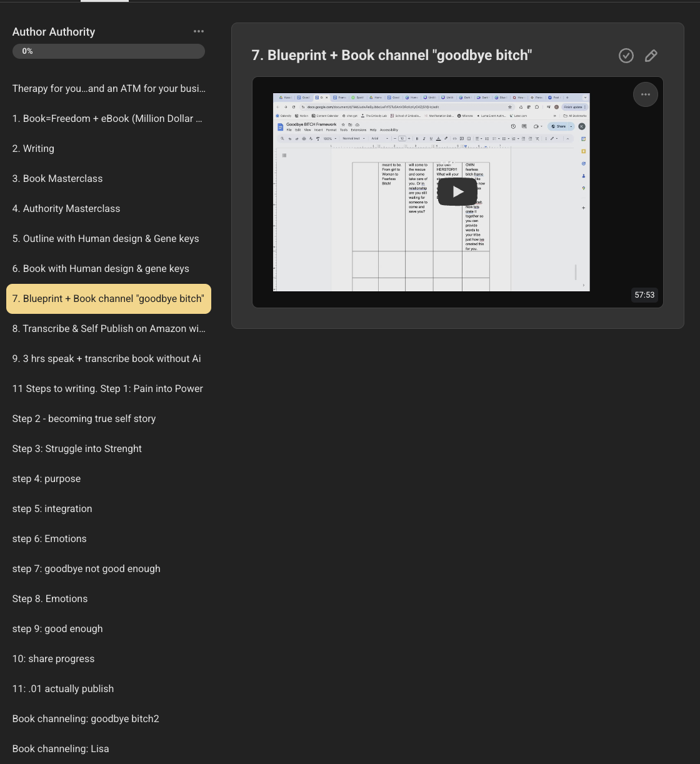This screenshot has width=700, height=764.
Task: Click the pencil edit lesson icon
Action: pos(651,56)
